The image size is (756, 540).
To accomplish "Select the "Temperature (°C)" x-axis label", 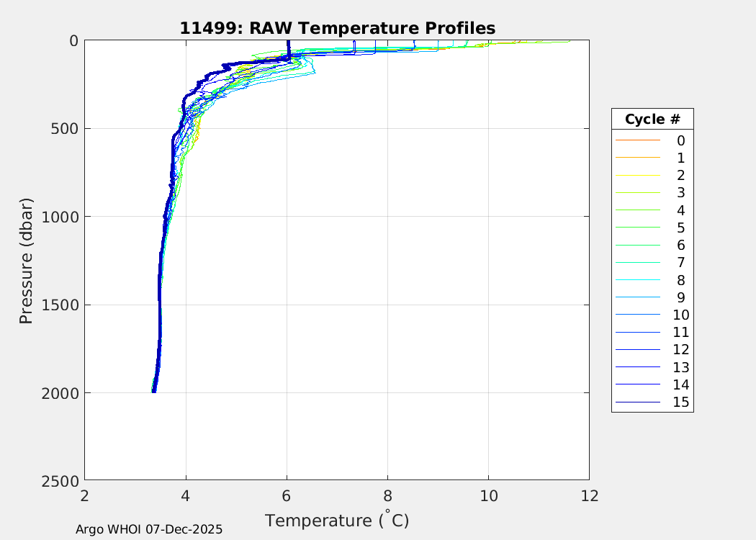I will click(x=337, y=520).
